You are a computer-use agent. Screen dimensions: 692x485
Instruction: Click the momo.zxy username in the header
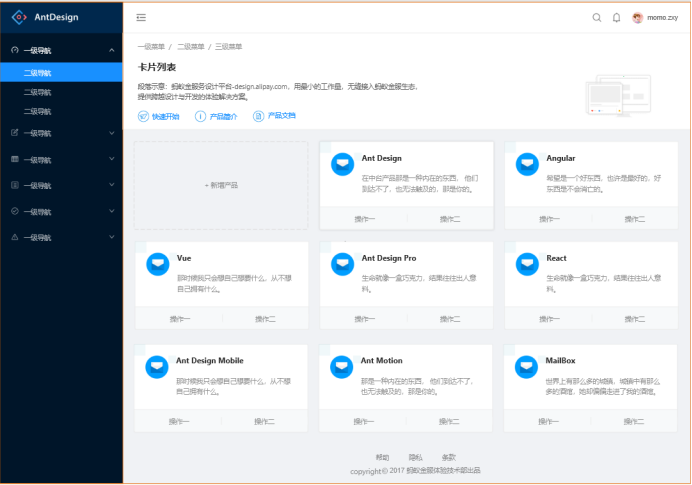pyautogui.click(x=662, y=18)
